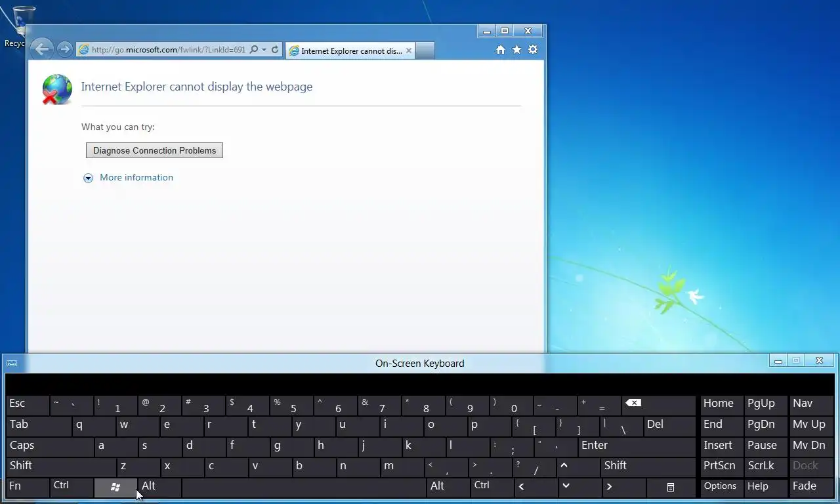Toggle the right Shift key

[648, 467]
